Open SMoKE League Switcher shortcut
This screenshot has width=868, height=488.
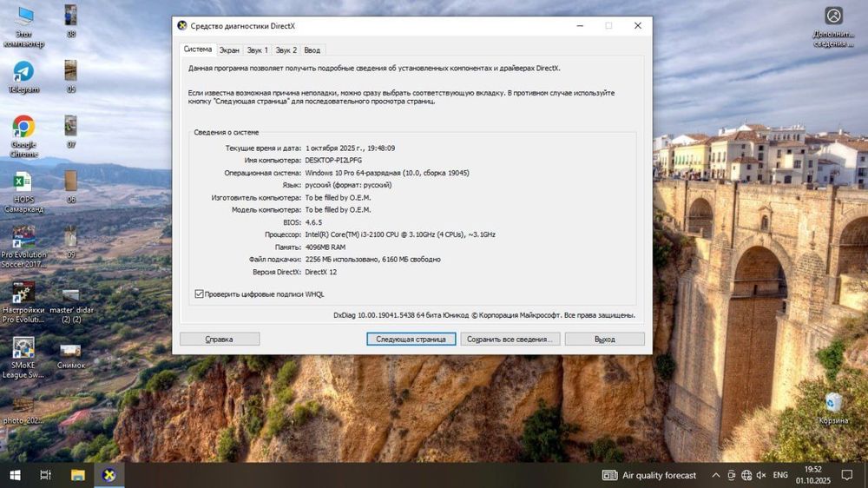[23, 358]
